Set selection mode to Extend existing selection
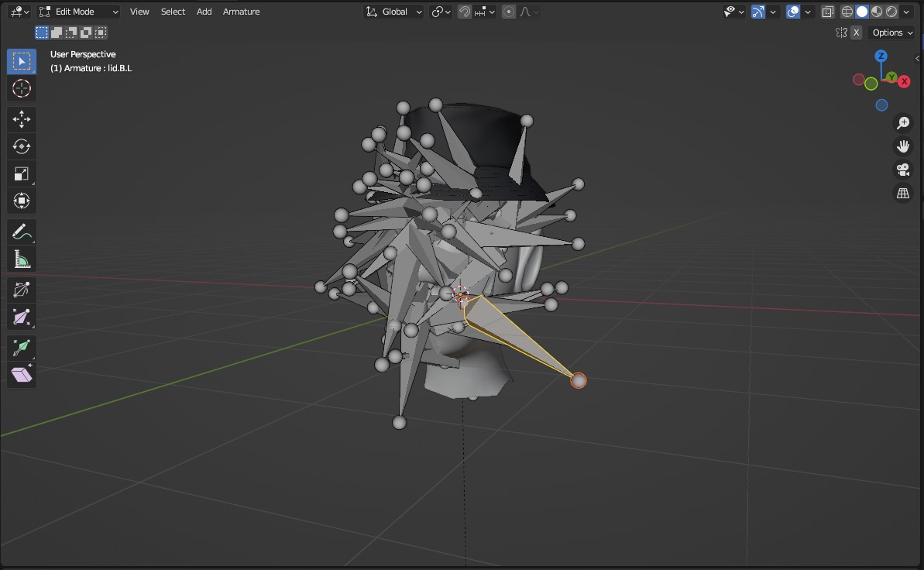The height and width of the screenshot is (570, 924). tap(57, 33)
